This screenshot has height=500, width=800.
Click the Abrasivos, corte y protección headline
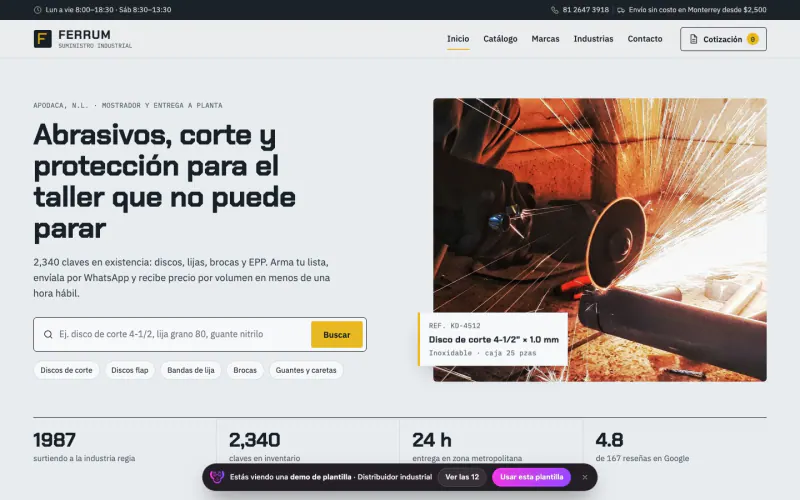click(164, 181)
